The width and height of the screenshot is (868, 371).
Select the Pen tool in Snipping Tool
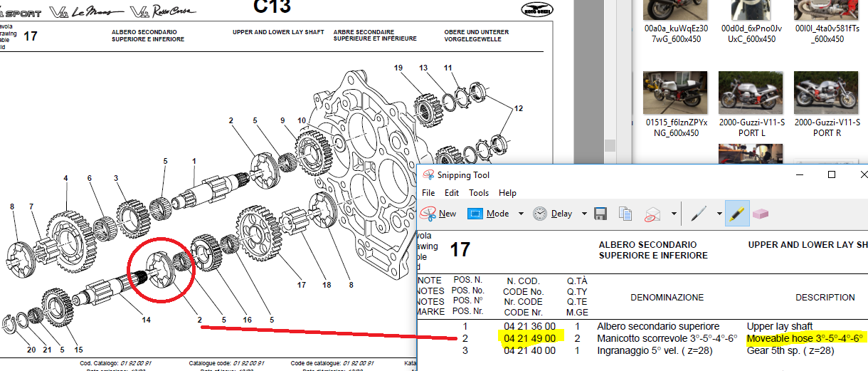tap(699, 214)
